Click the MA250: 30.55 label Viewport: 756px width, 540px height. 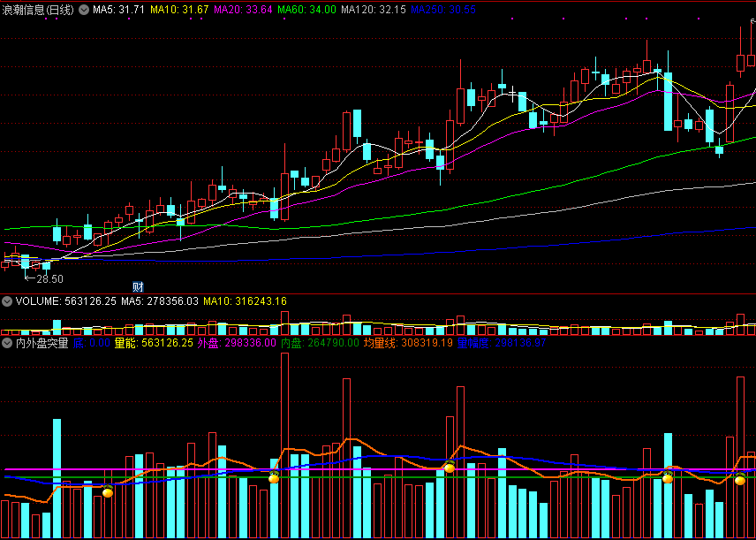444,10
